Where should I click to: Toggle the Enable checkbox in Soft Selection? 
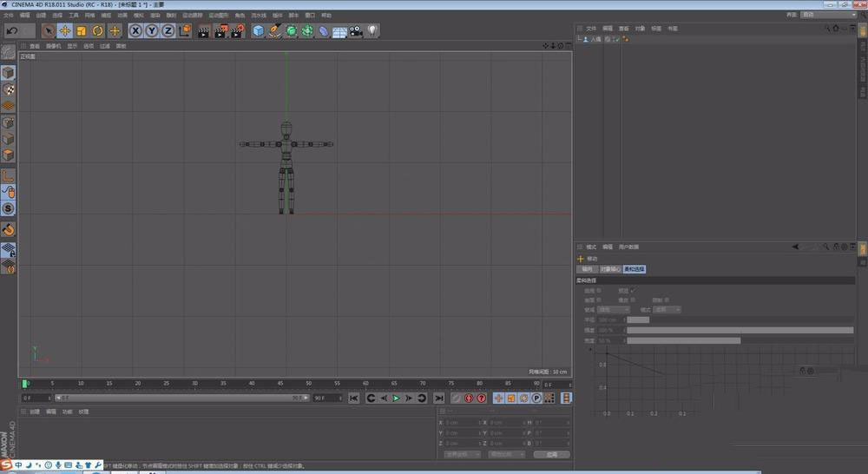[x=599, y=290]
